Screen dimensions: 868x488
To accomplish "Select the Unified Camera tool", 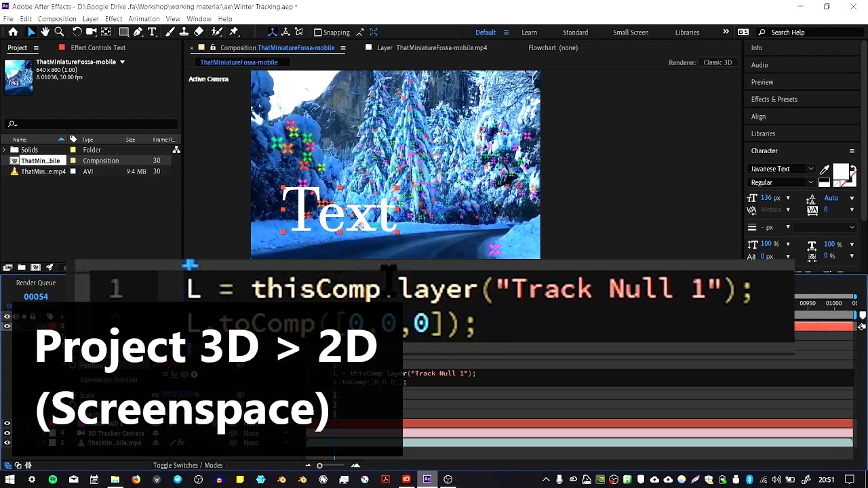I will click(x=91, y=32).
